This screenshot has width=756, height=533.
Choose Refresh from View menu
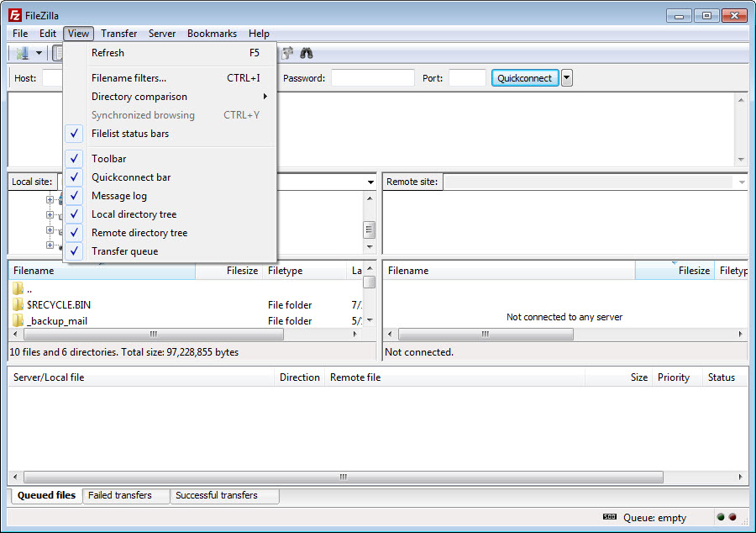pyautogui.click(x=171, y=53)
